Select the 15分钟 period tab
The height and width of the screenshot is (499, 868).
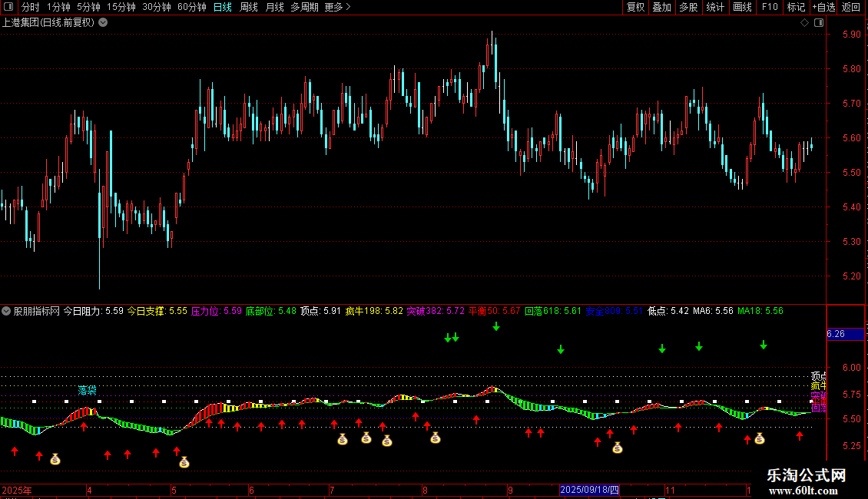point(121,7)
